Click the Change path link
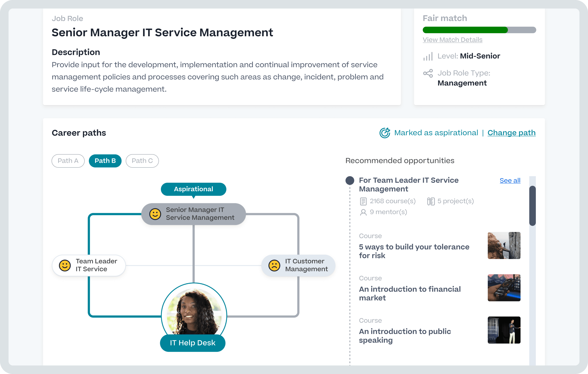This screenshot has width=588, height=374. [x=512, y=133]
